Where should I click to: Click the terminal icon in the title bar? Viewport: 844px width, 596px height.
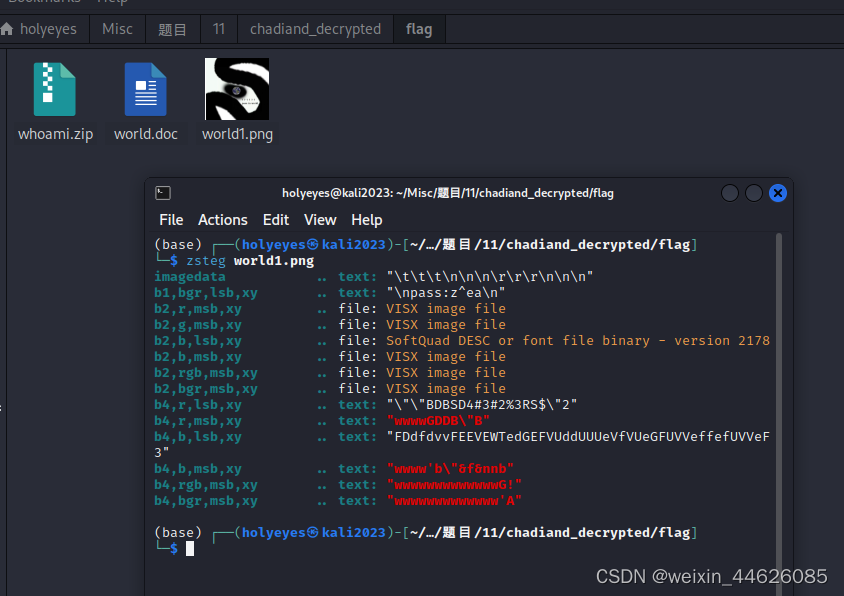pyautogui.click(x=163, y=193)
